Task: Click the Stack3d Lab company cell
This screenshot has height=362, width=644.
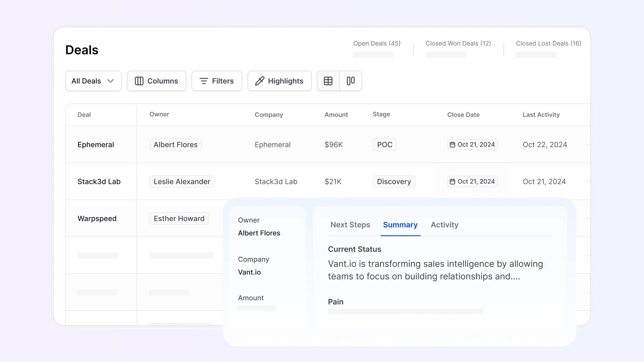Action: pyautogui.click(x=276, y=181)
